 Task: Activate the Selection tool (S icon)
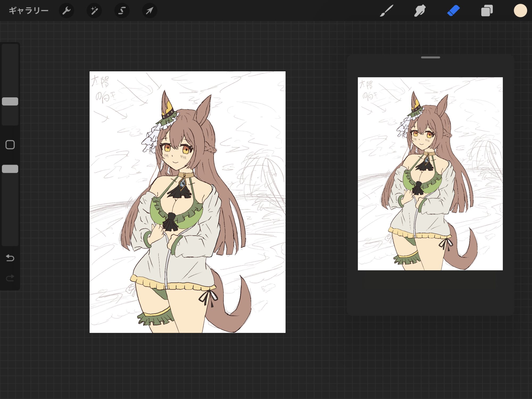pos(122,11)
